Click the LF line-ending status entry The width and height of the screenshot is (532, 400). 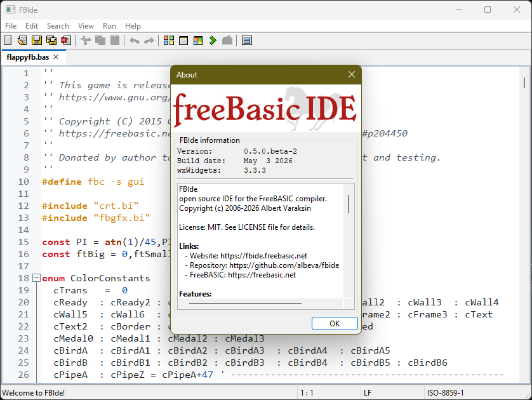coord(368,393)
